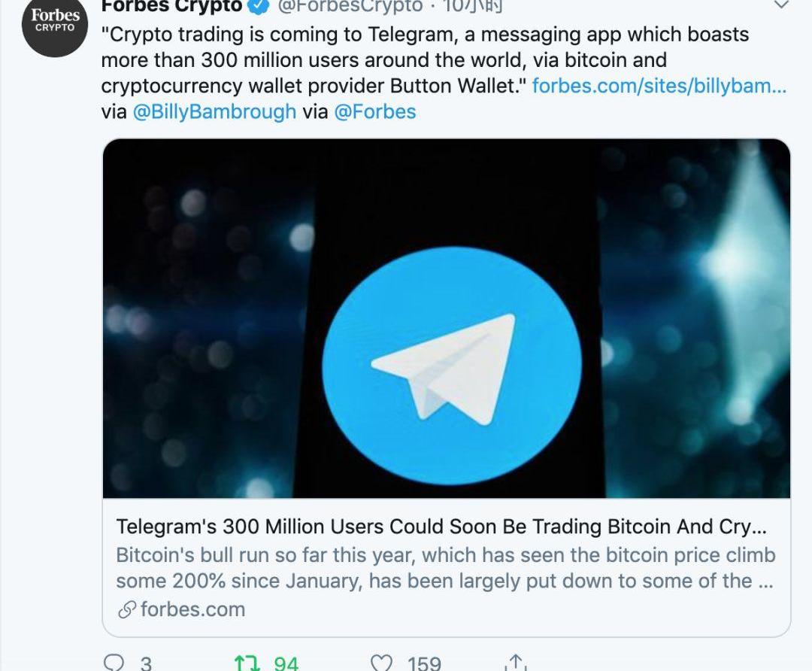The image size is (812, 671).
Task: Click the 159 likes count
Action: tap(424, 663)
